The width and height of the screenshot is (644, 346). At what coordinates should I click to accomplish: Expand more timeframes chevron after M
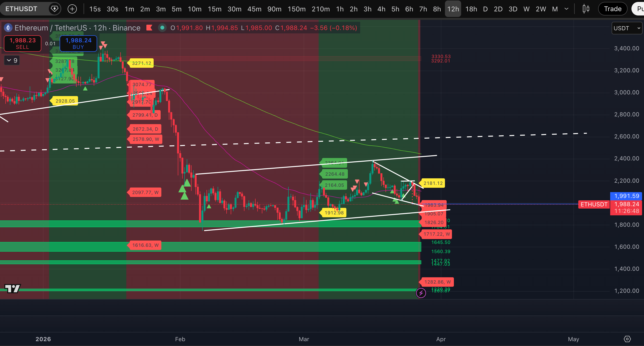point(566,9)
